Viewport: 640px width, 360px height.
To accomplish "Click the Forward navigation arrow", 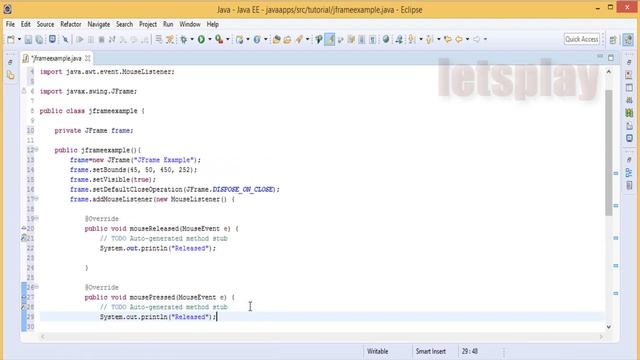I will coord(476,40).
